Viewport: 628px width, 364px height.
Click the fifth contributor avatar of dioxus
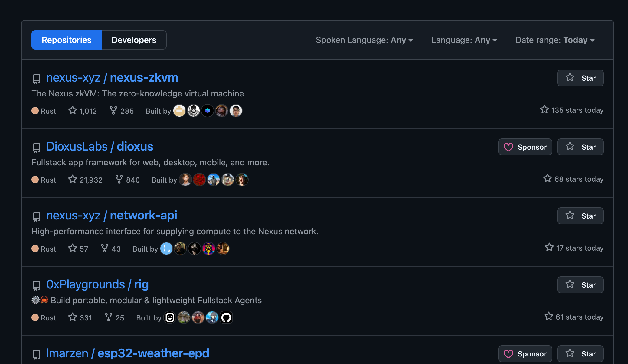(x=242, y=180)
